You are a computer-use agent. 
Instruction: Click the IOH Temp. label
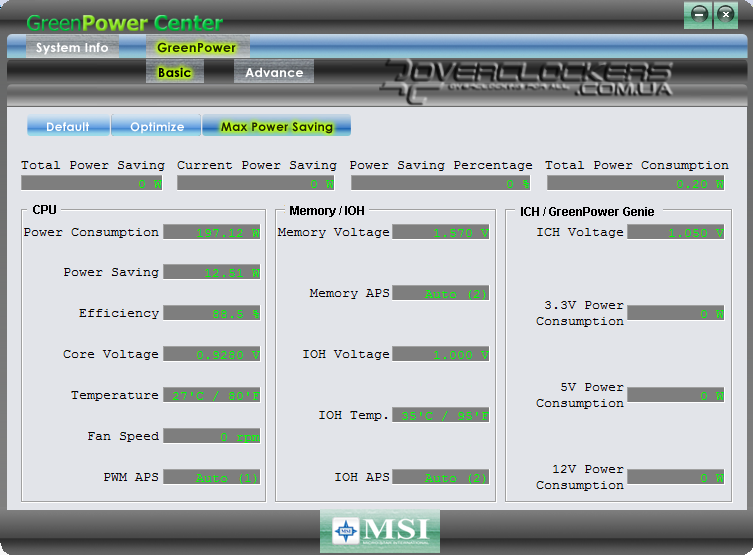pos(353,415)
